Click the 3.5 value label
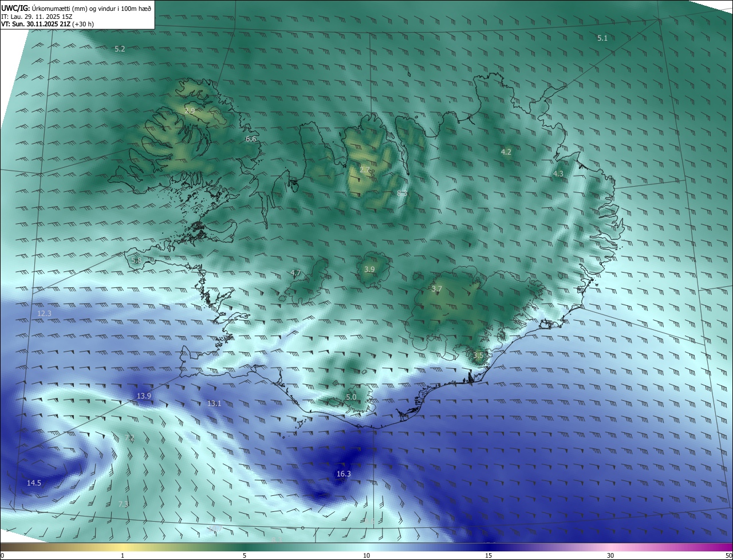Screen dimensions: 733x560 pyautogui.click(x=479, y=356)
